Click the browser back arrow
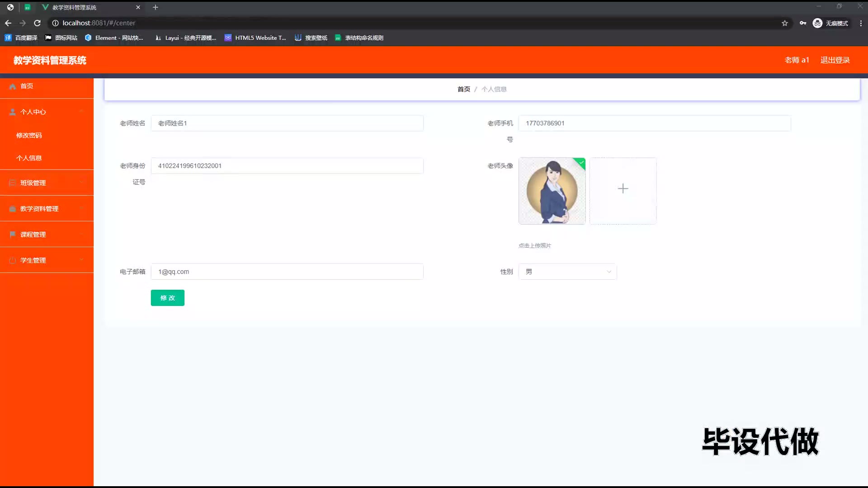 (8, 23)
